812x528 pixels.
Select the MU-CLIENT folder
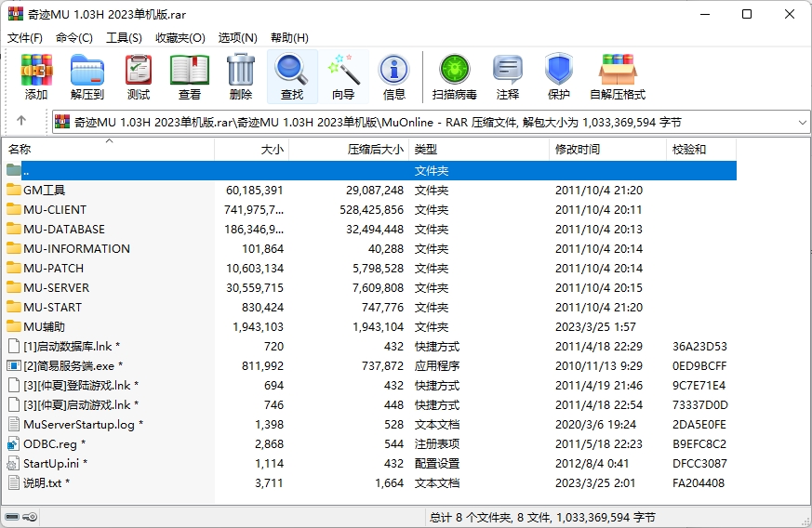(55, 210)
